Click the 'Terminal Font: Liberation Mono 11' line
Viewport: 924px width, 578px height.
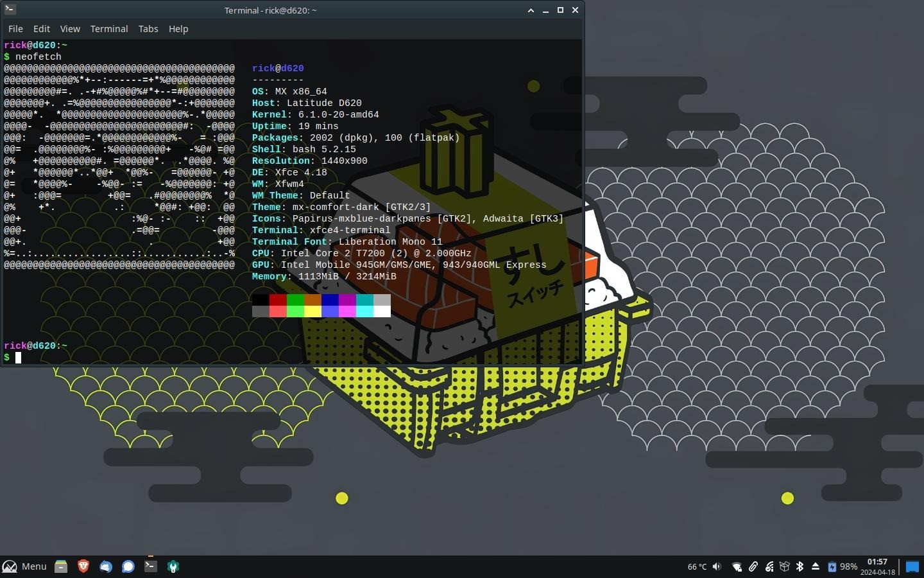pos(347,241)
